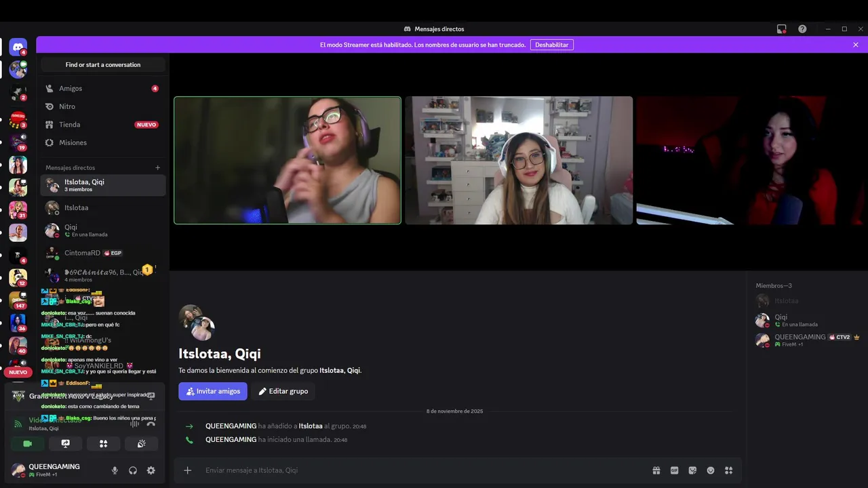Open Discord direct messages home icon
Image resolution: width=868 pixels, height=488 pixels.
tap(18, 47)
